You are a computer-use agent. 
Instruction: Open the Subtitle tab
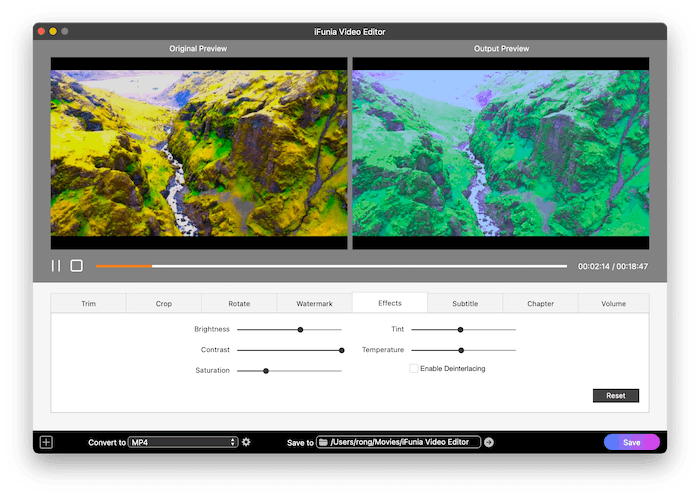[x=465, y=303]
